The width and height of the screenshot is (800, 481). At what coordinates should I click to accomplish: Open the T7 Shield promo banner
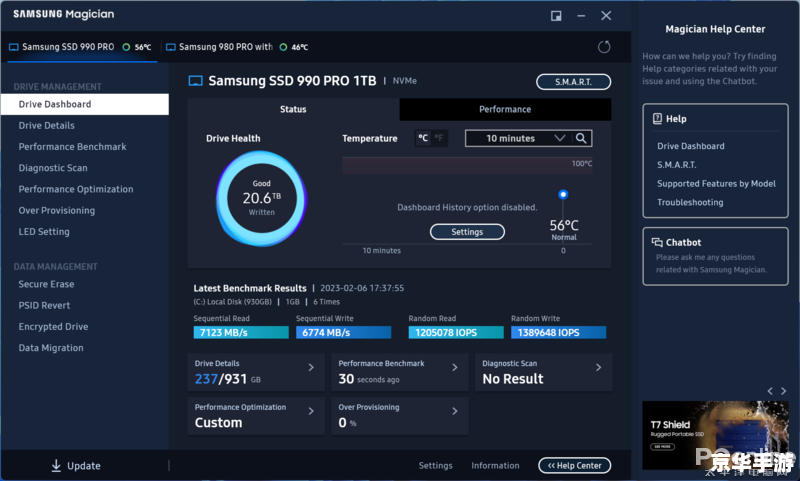[715, 435]
